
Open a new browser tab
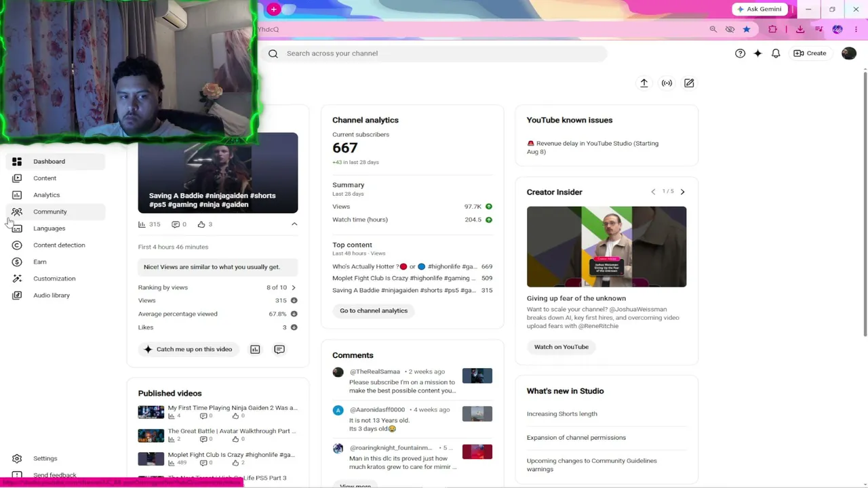(273, 9)
